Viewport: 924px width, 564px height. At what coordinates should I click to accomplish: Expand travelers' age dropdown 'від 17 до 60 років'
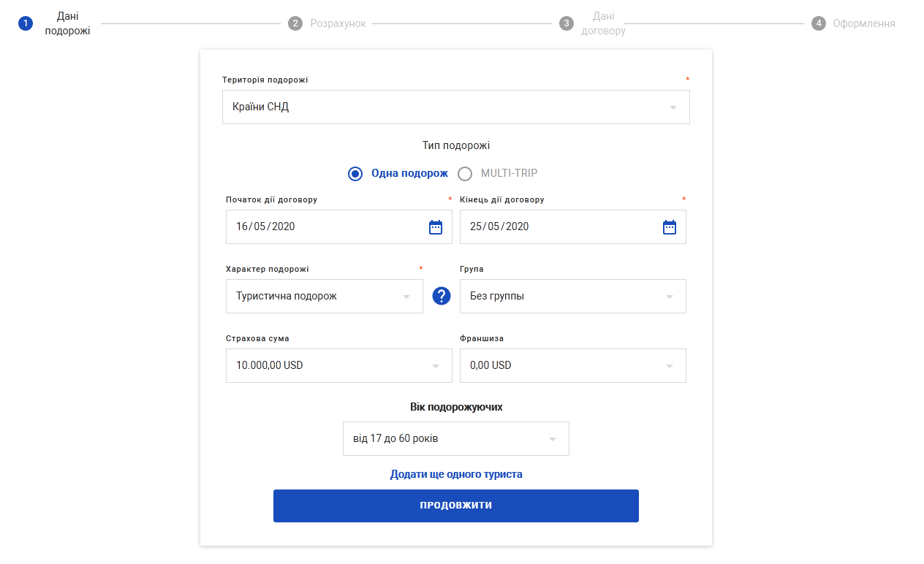click(455, 439)
